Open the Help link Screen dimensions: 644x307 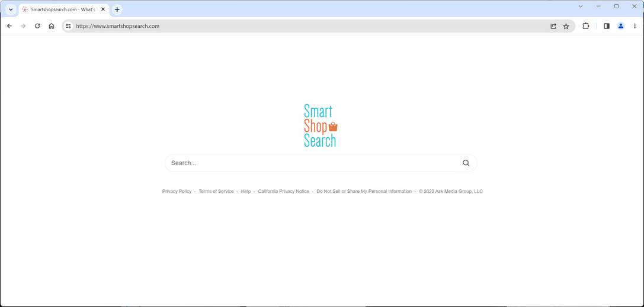(246, 192)
